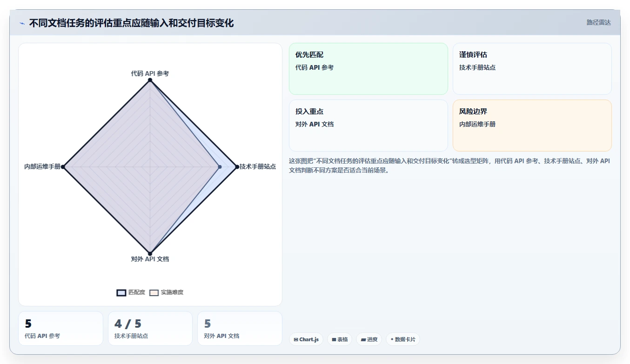Click 技术手册站点 text in 谨慎评估 card
This screenshot has width=630, height=364.
pos(477,67)
